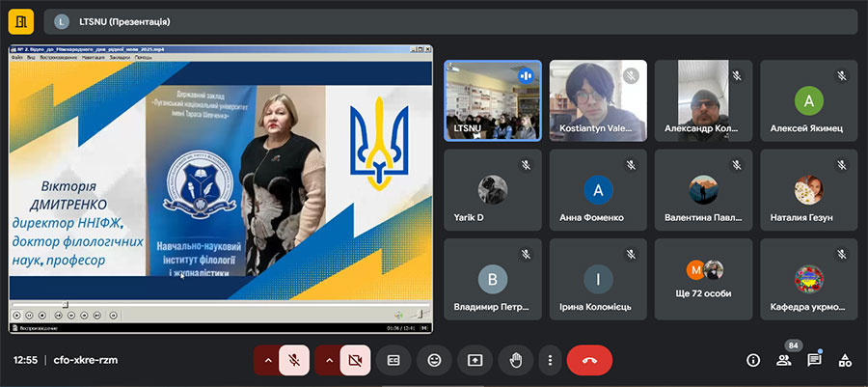Click the player time counter 01:06 / 12:41
The width and height of the screenshot is (868, 387).
click(x=402, y=328)
